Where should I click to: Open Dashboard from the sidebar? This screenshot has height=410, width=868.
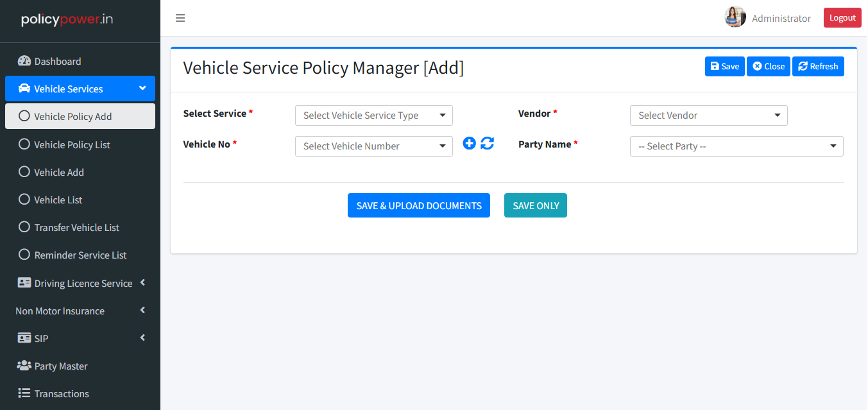tap(58, 62)
